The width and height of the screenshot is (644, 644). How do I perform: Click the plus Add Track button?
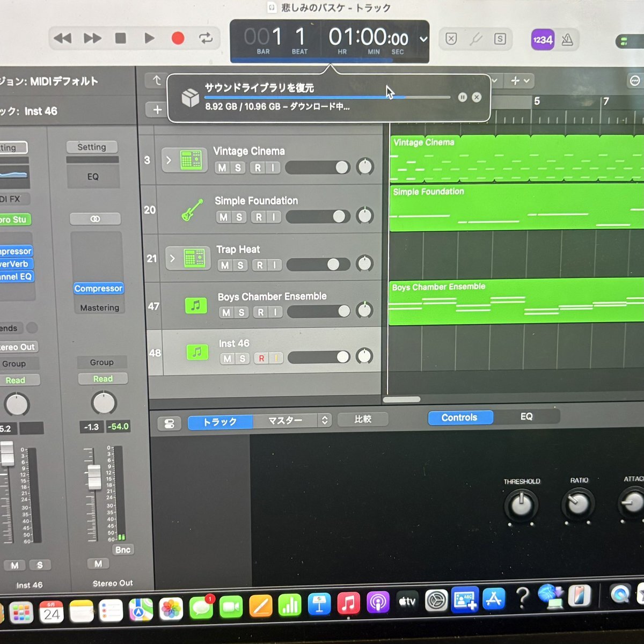click(157, 109)
